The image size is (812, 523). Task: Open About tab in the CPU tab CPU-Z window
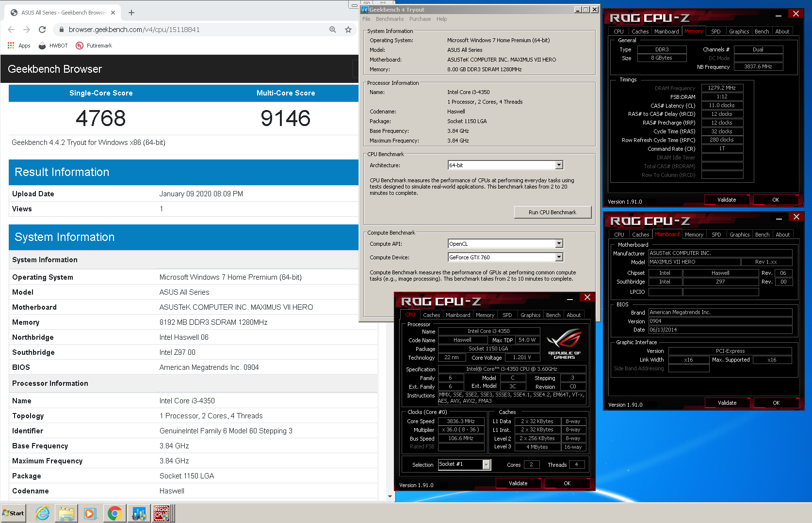click(573, 315)
